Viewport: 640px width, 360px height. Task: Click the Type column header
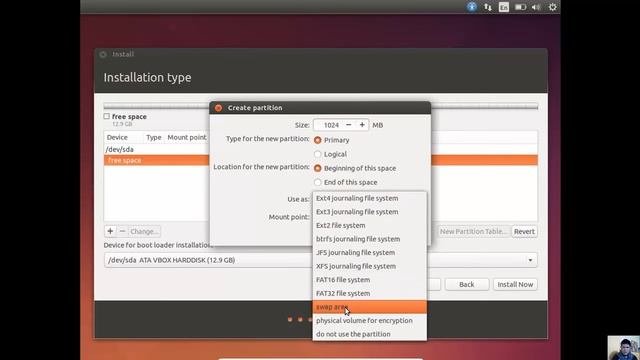tap(154, 138)
